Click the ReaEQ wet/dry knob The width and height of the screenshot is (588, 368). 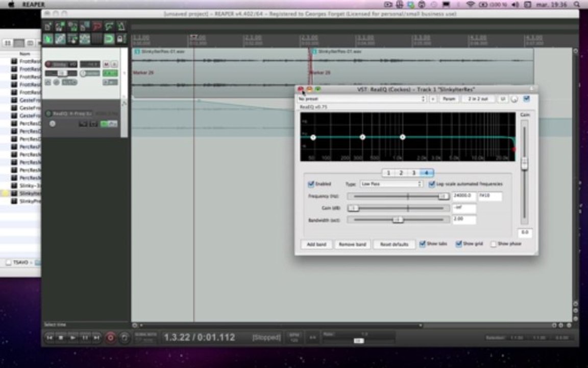[514, 99]
